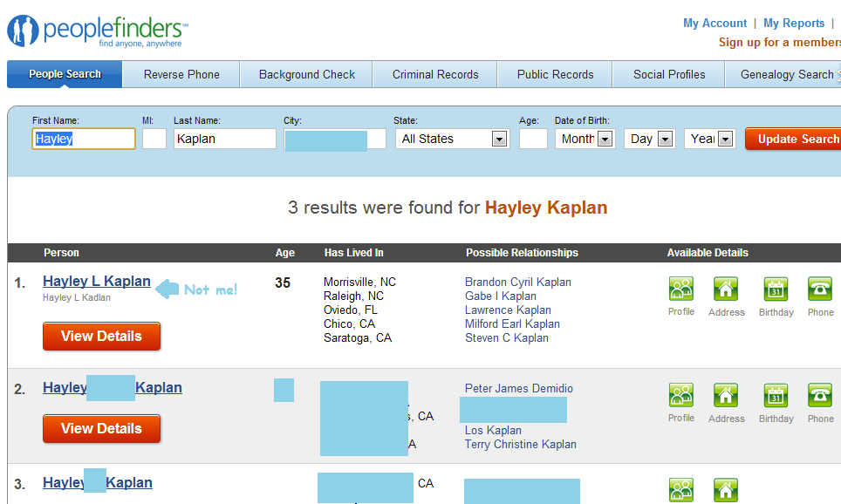Open relative Brandon Cyril Kaplan
The image size is (841, 504).
(518, 282)
